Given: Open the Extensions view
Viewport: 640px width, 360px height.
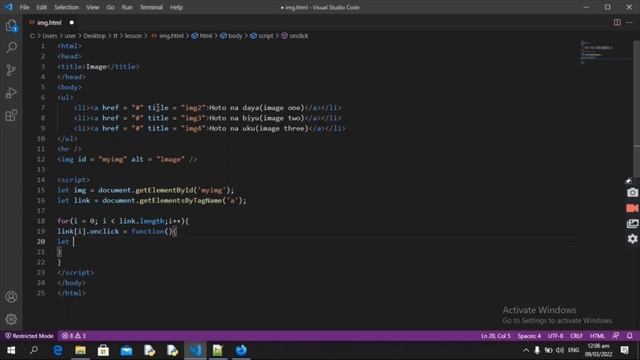Looking at the screenshot, I should tap(11, 115).
